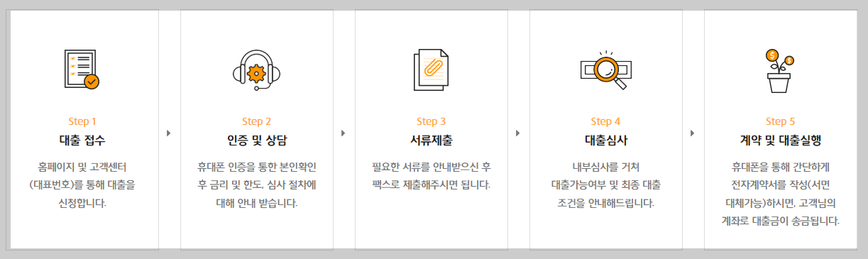Click the "Step 3" label
Screen dimensions: 868x259
tap(432, 121)
